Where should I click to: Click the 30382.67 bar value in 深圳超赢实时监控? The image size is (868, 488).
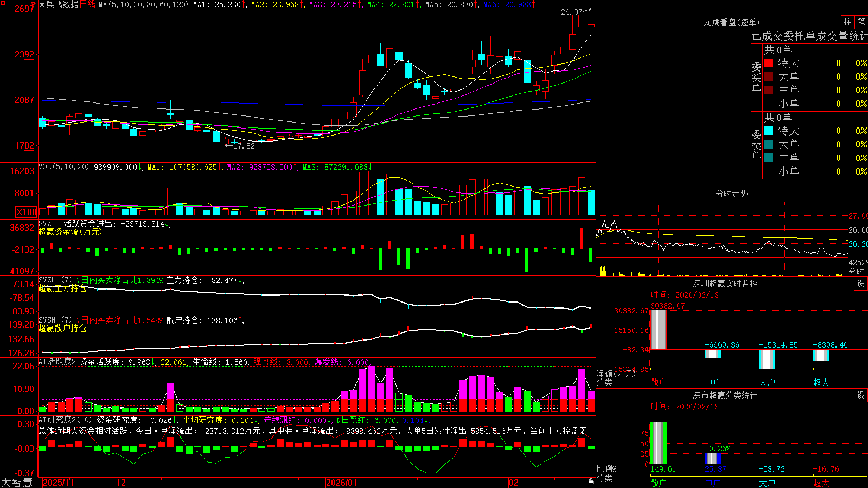pos(667,306)
